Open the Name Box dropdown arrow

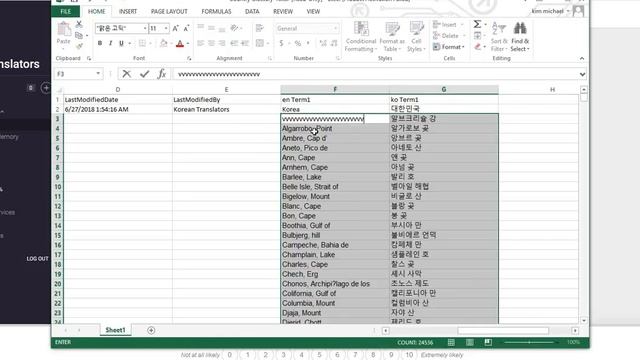(98, 74)
